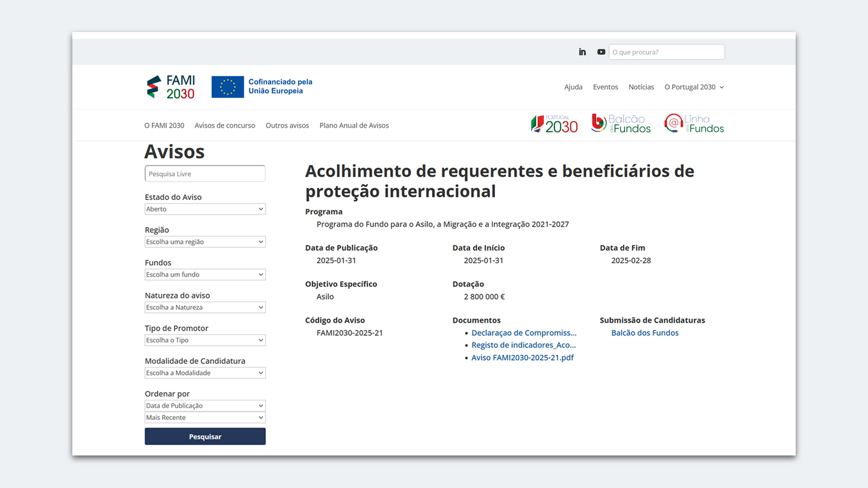The width and height of the screenshot is (868, 488).
Task: Click the notice code FAMI2030-2025-21
Action: click(349, 333)
